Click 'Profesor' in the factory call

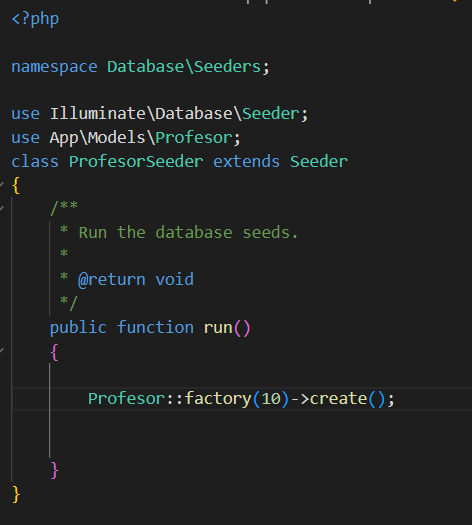tap(127, 398)
